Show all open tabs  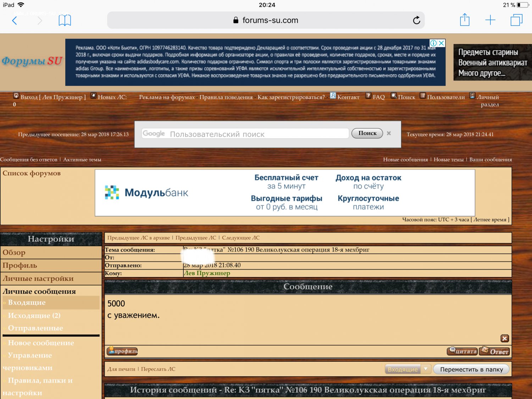(516, 20)
